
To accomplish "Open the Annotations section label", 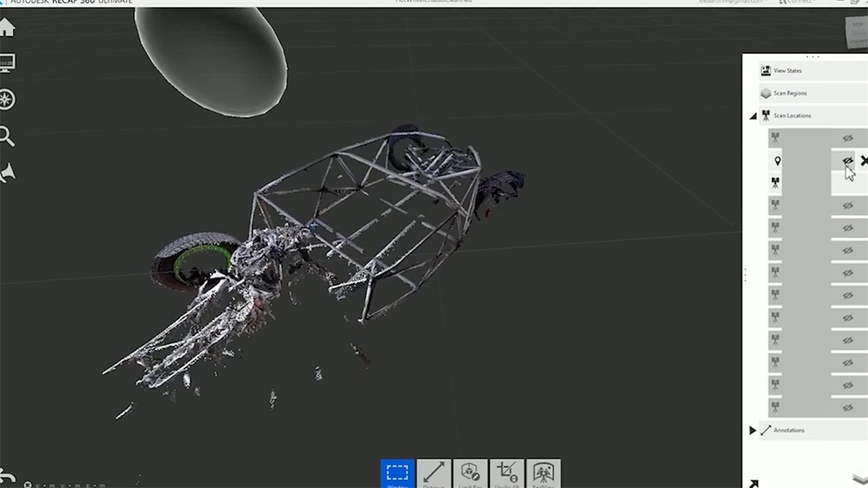I will 789,430.
